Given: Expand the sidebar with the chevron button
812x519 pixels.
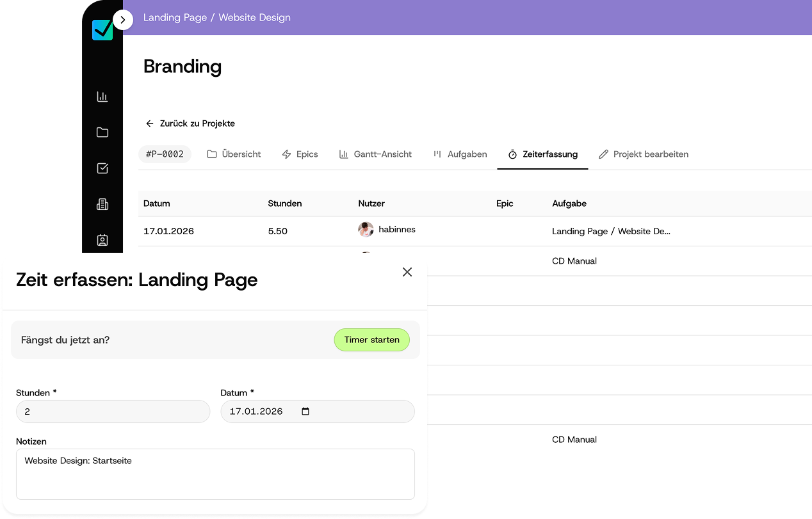Looking at the screenshot, I should pos(123,20).
